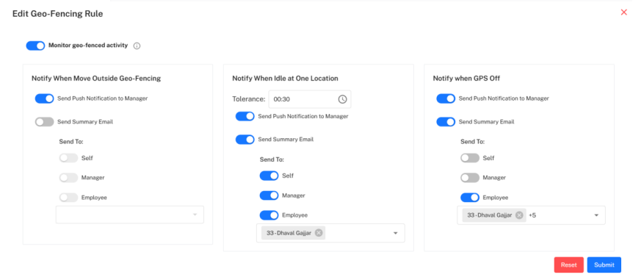Turn off Self switch under Idle at One Location
The image size is (644, 280).
269,176
